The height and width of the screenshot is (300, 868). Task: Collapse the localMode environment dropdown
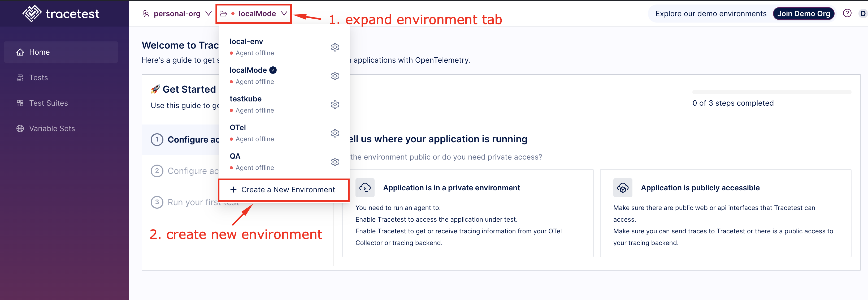pos(284,14)
